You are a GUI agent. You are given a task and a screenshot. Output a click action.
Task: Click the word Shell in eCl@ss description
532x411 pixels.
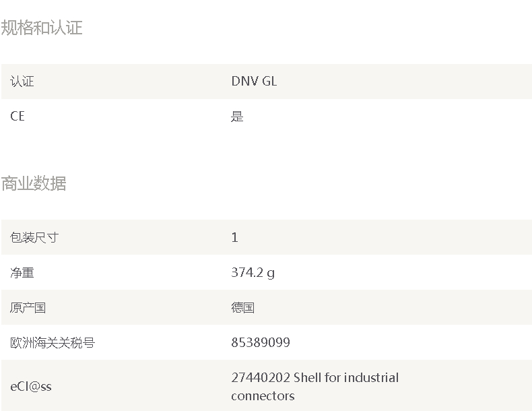[307, 378]
